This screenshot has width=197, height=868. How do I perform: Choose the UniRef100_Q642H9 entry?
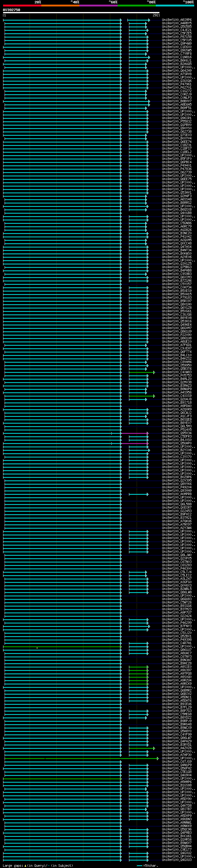tap(177, 71)
